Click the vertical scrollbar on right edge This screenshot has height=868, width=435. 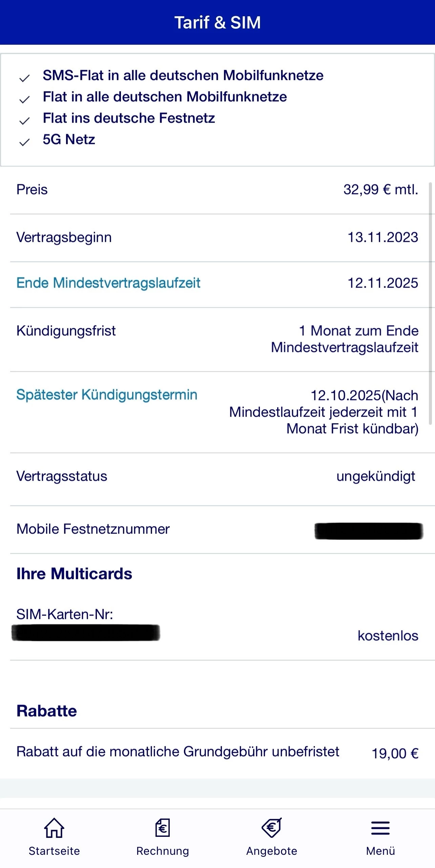pyautogui.click(x=431, y=303)
